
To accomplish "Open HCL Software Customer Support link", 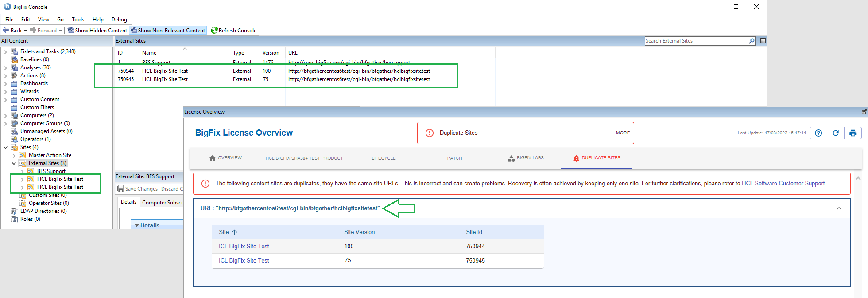I will [x=784, y=183].
